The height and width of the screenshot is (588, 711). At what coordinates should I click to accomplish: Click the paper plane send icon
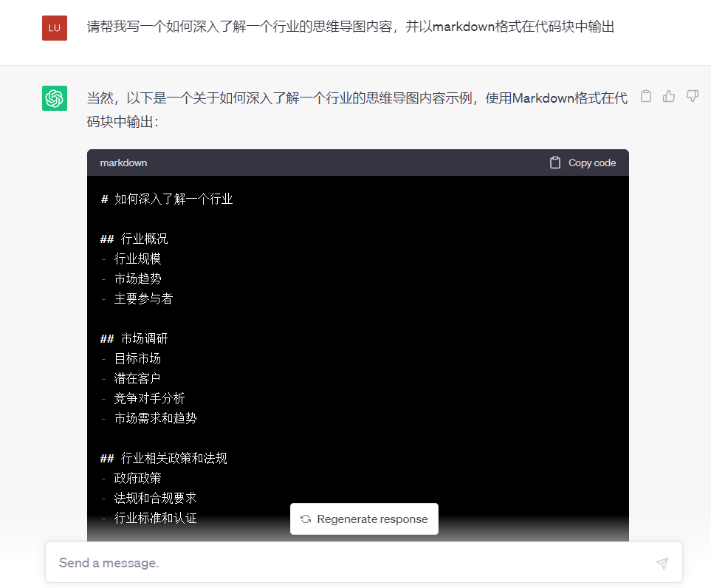click(x=662, y=562)
